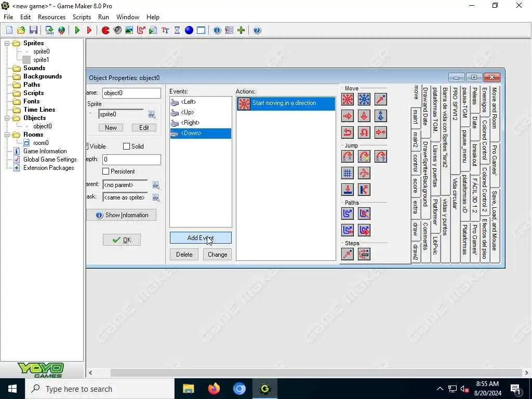
Task: Toggle the Visible checkbox
Action: tap(87, 146)
